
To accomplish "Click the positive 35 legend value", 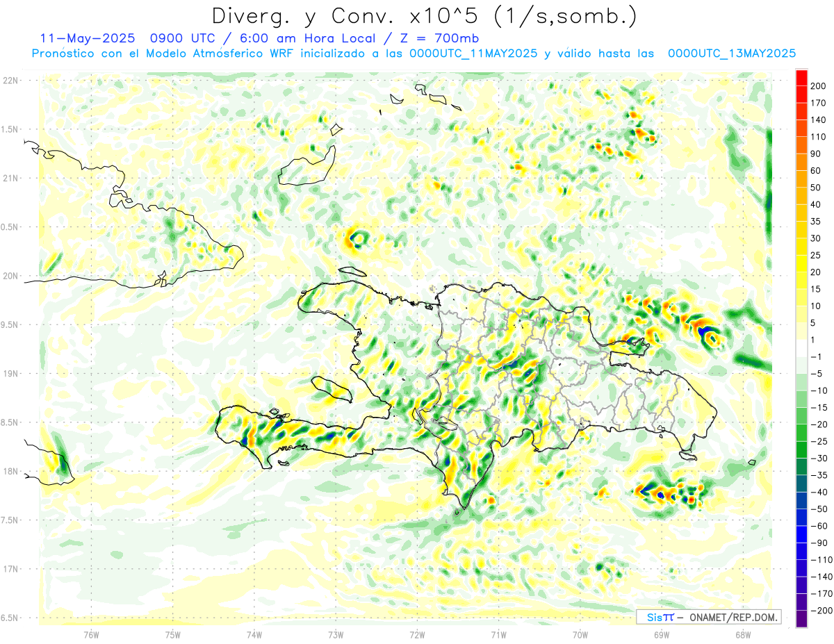I will pyautogui.click(x=816, y=222).
